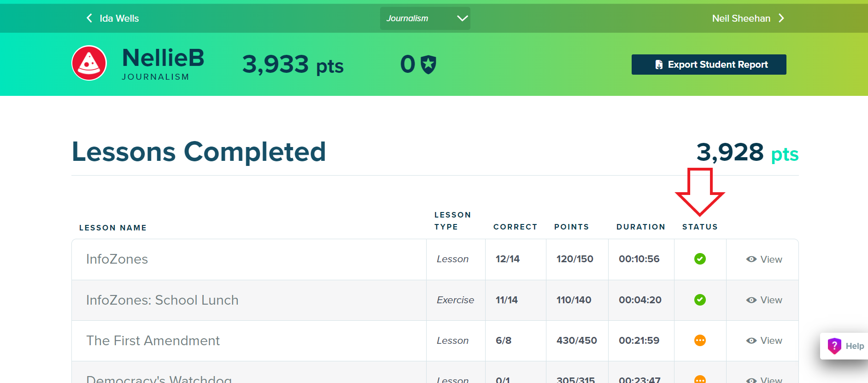
Task: Click the purple Help question mark icon
Action: coord(834,346)
